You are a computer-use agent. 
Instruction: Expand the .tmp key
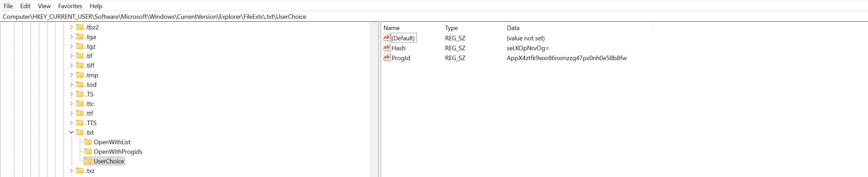71,75
